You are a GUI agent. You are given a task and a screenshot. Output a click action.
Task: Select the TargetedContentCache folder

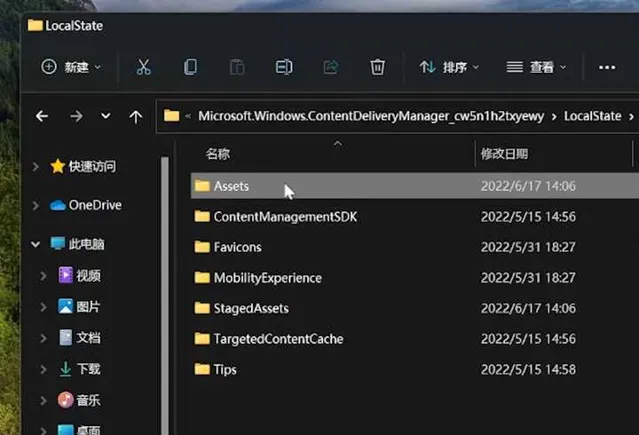point(415,339)
